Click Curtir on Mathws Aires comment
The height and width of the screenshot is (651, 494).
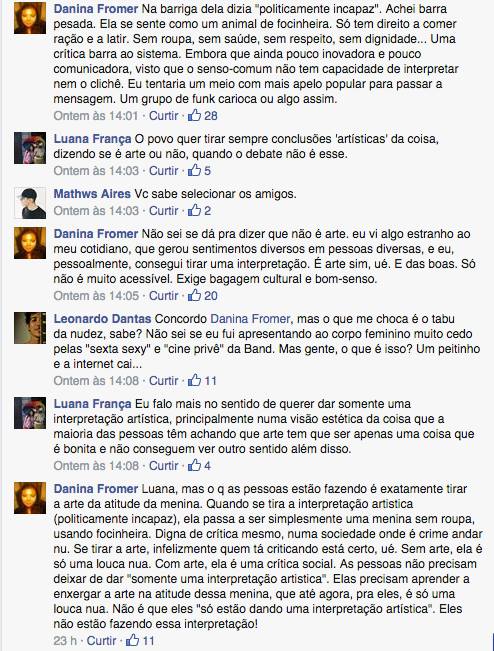(164, 210)
